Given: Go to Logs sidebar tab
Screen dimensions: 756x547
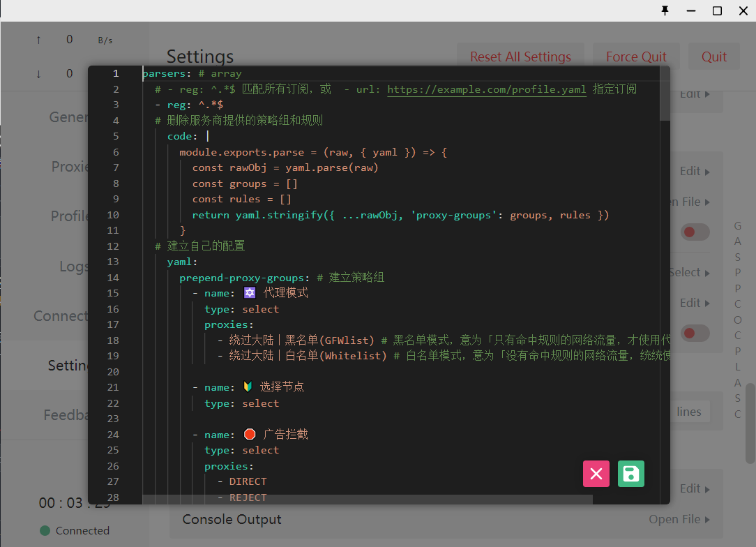Looking at the screenshot, I should [x=74, y=267].
